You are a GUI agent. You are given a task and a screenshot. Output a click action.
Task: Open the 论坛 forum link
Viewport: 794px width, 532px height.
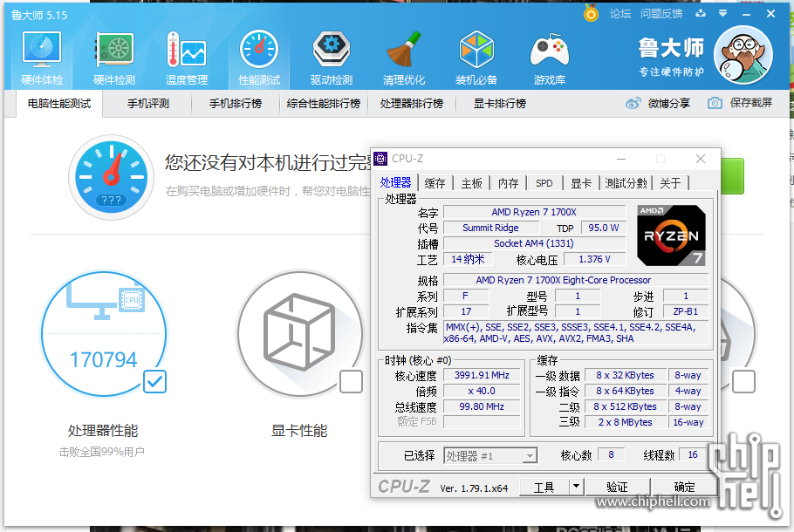pos(620,14)
